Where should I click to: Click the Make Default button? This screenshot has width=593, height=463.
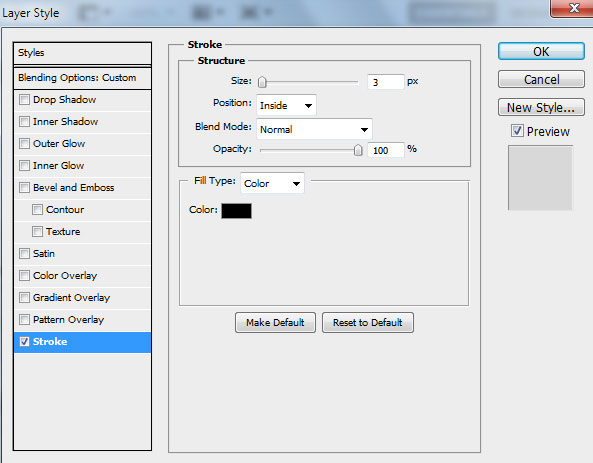point(275,322)
